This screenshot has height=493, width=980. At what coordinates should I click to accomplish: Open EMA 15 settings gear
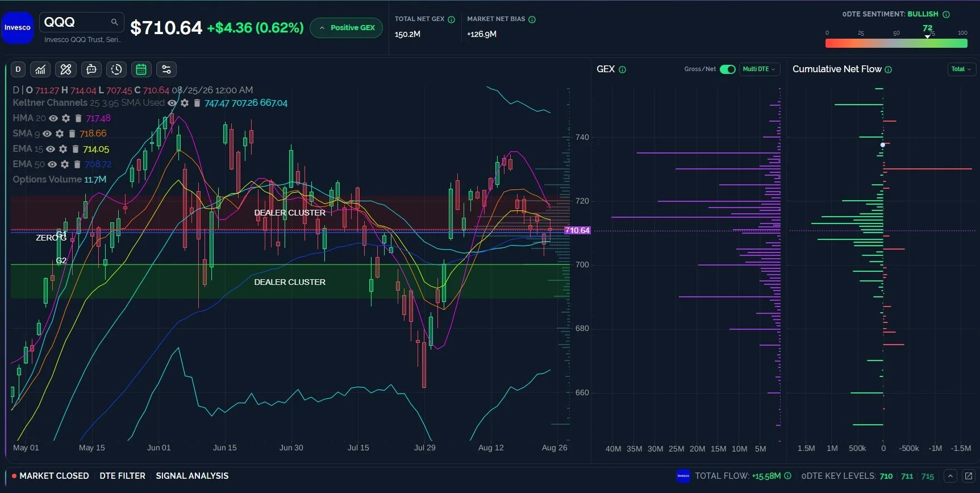pyautogui.click(x=63, y=149)
